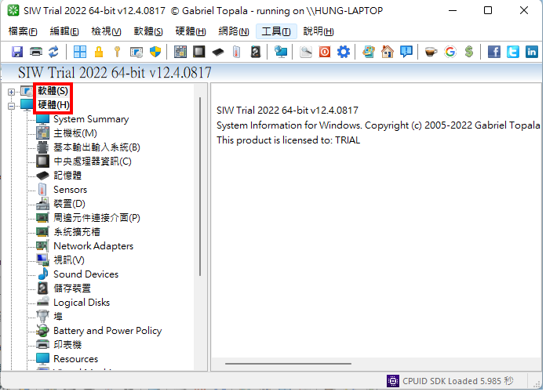Open the 網路(N) menu
This screenshot has width=546, height=392.
click(234, 31)
